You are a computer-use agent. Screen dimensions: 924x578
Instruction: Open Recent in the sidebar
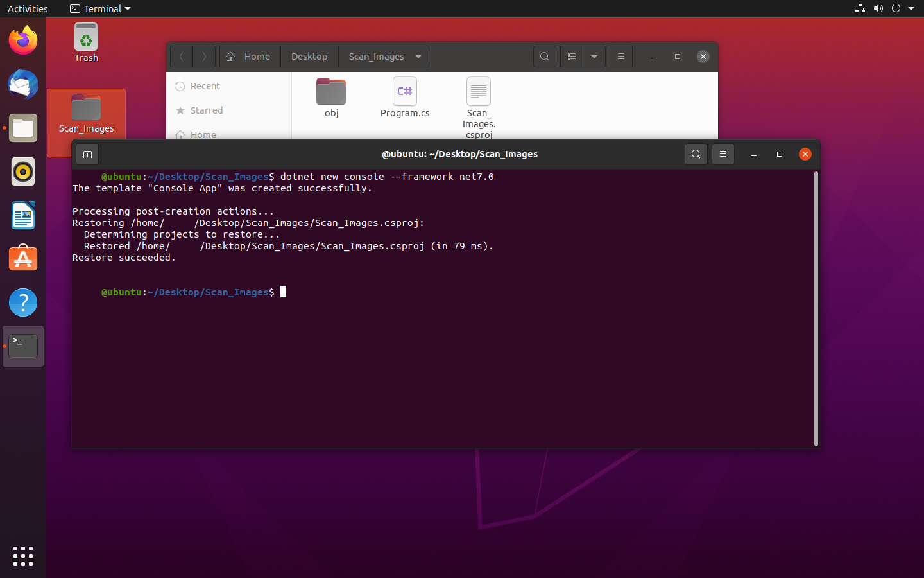[x=205, y=86]
